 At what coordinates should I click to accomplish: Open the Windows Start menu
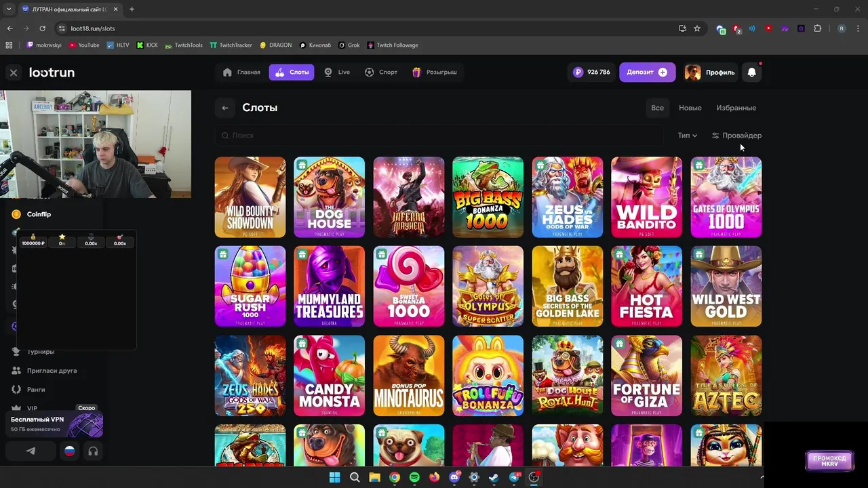[334, 477]
